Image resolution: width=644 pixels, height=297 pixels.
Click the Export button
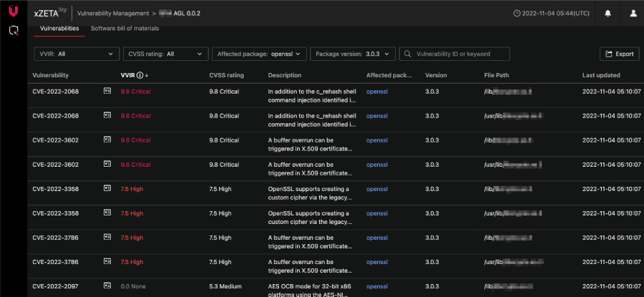[619, 54]
